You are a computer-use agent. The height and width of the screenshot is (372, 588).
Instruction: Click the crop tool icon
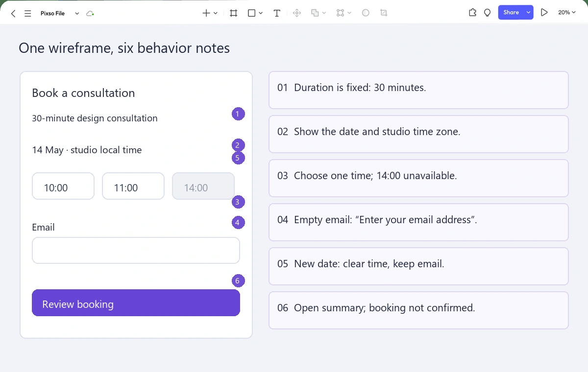pyautogui.click(x=384, y=13)
